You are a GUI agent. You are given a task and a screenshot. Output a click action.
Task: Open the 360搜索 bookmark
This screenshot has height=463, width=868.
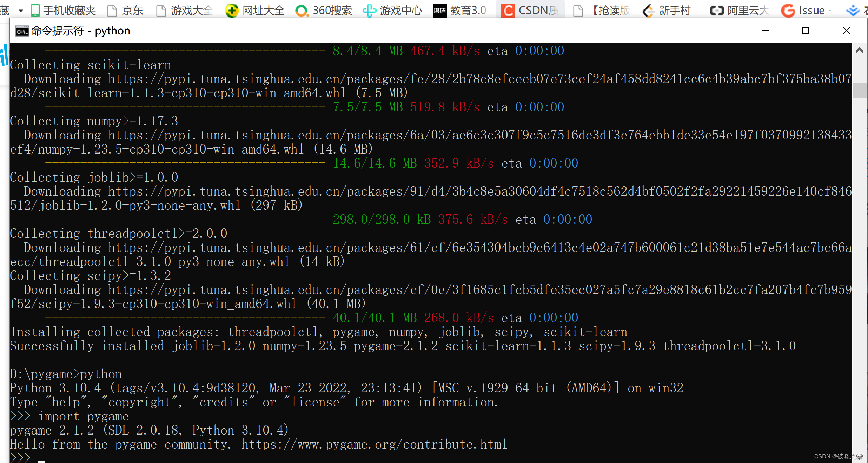tap(324, 11)
